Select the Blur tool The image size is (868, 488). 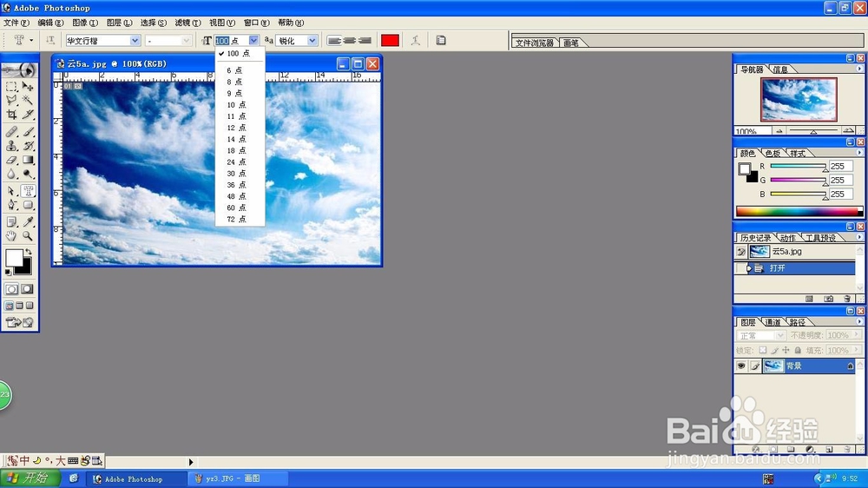pos(11,174)
